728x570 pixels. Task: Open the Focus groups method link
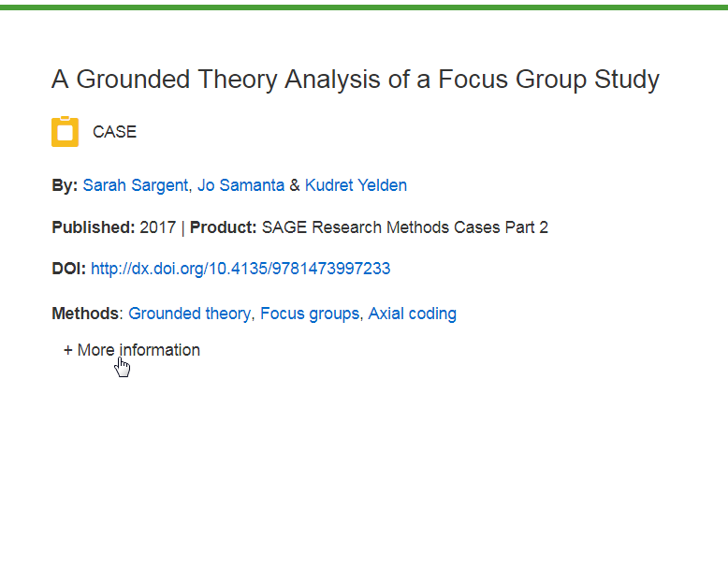tap(310, 314)
